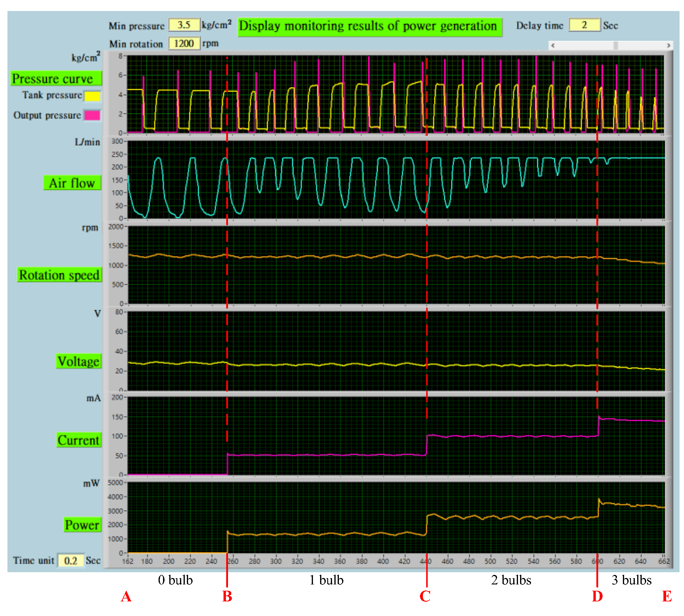Click the 300 tick on the L/min axis
The image size is (684, 616).
coord(117,141)
